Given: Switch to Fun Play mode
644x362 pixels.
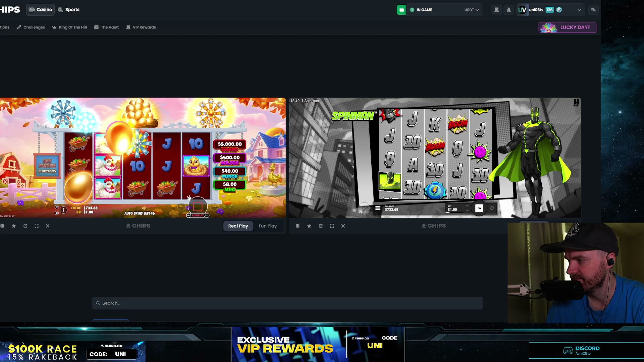Looking at the screenshot, I should pyautogui.click(x=268, y=226).
